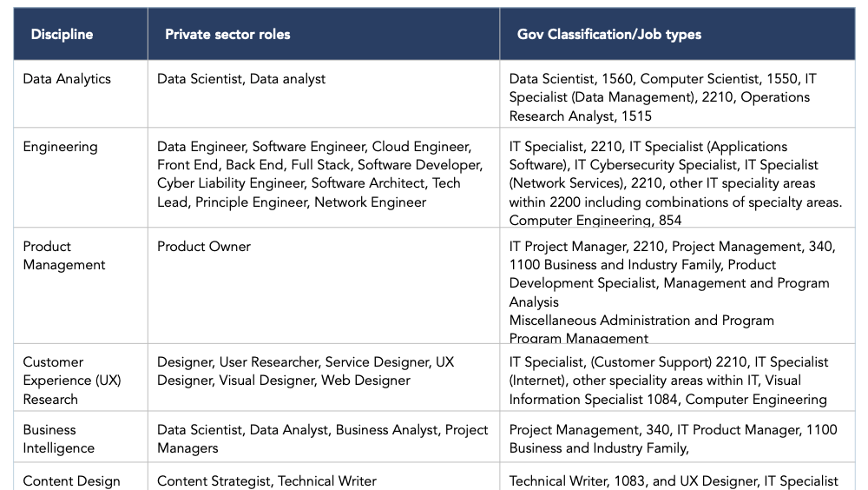The width and height of the screenshot is (868, 490).
Task: Select the Engineering discipline cell
Action: [x=60, y=147]
